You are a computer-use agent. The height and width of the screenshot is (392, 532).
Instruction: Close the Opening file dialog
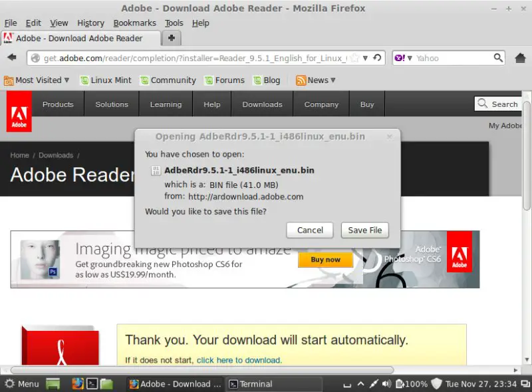tap(389, 137)
